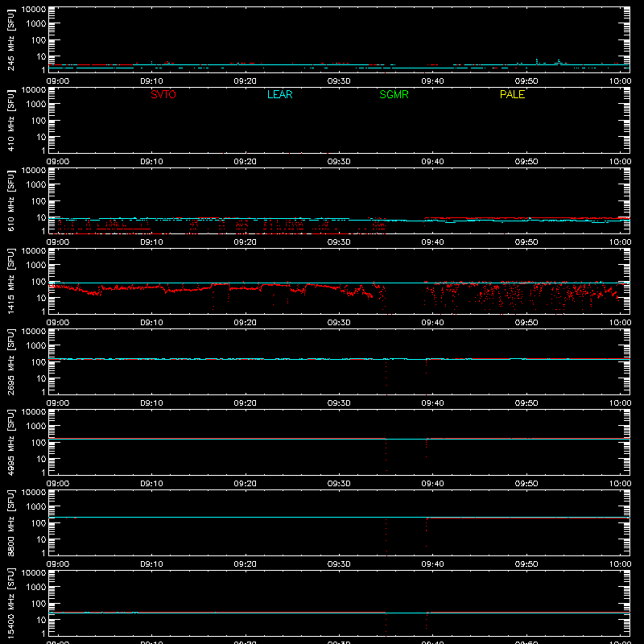Click the 100 y-axis value of 610 MHz plot
The width and height of the screenshot is (644, 644).
(x=39, y=201)
